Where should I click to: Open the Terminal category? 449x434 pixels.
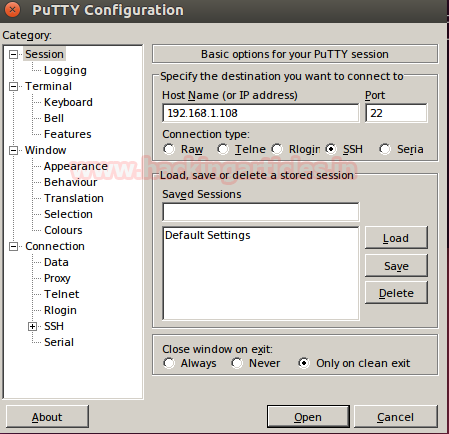49,86
